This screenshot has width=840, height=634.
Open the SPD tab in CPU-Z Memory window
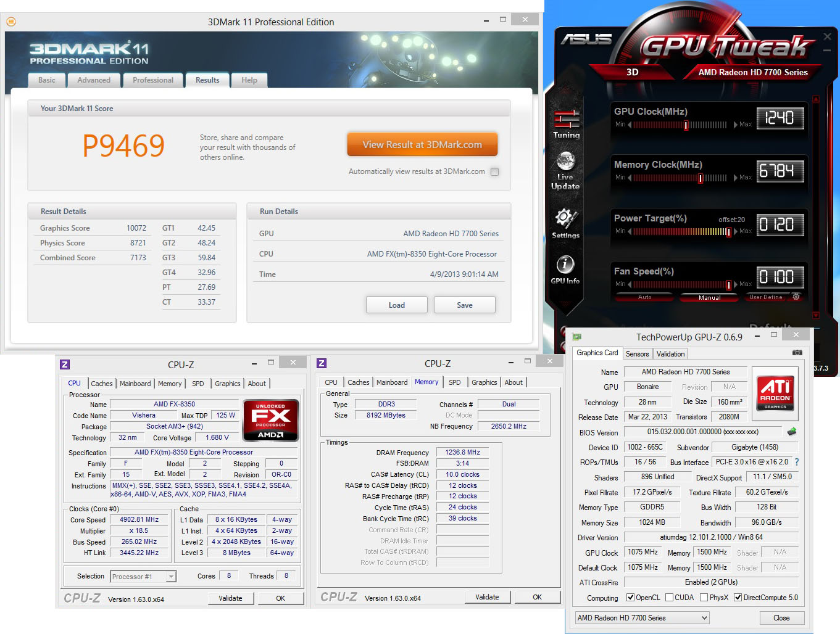455,382
